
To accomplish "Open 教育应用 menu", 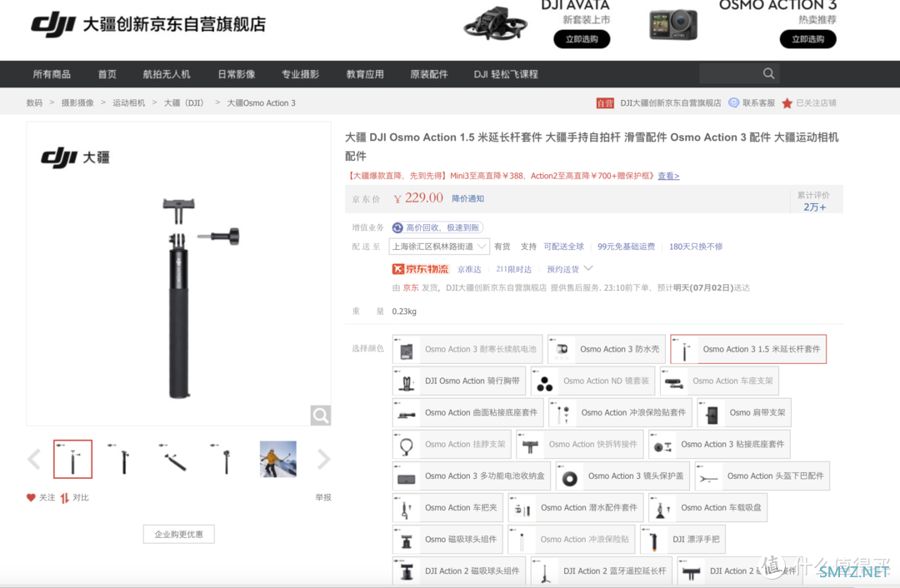I will click(x=365, y=74).
